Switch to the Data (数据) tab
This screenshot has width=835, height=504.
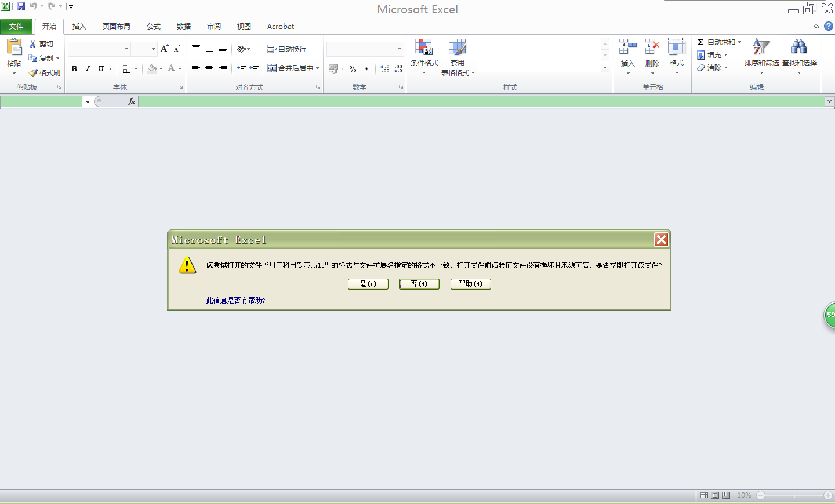tap(184, 27)
